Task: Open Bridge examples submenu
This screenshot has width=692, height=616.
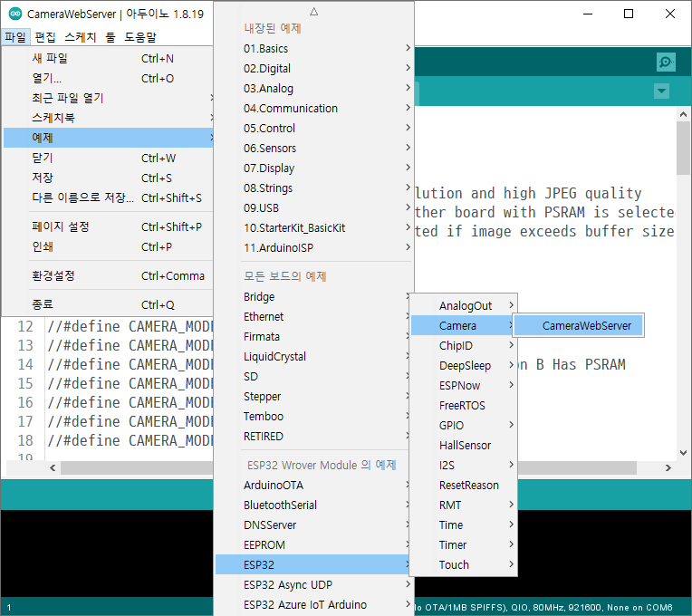Action: (312, 296)
